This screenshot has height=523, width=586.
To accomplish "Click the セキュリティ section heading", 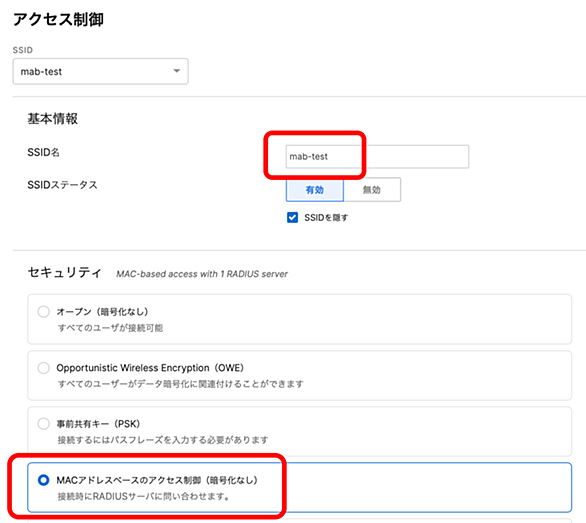I will pyautogui.click(x=65, y=272).
